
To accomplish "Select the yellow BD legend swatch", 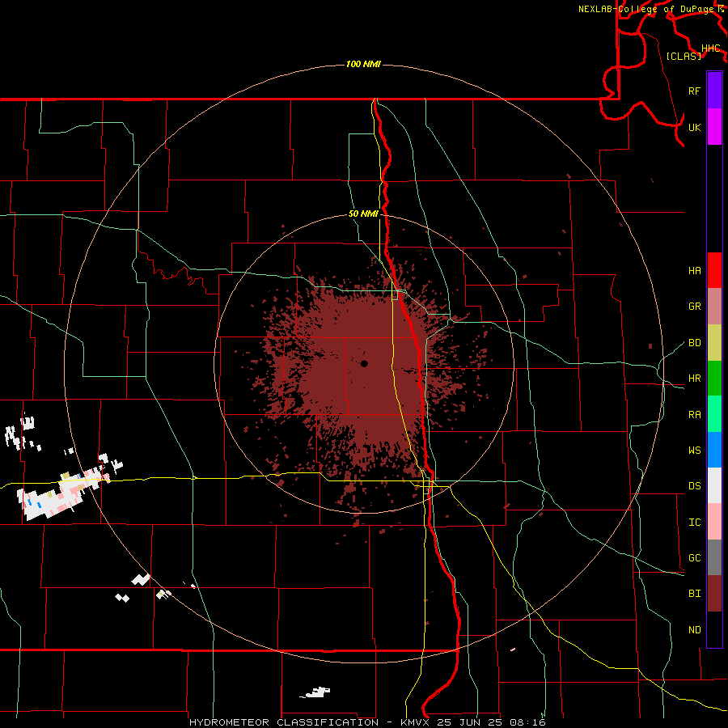I will pyautogui.click(x=714, y=343).
